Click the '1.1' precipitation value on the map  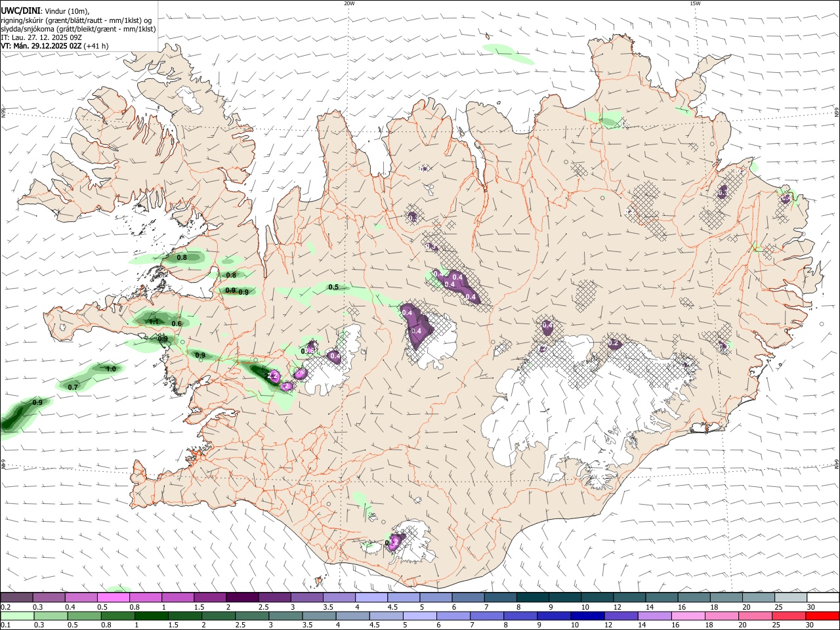point(154,322)
